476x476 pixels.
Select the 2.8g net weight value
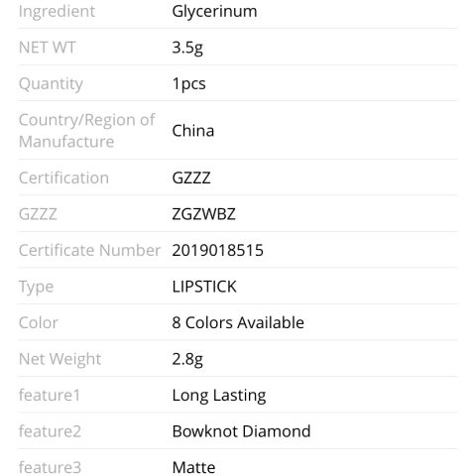click(x=187, y=360)
